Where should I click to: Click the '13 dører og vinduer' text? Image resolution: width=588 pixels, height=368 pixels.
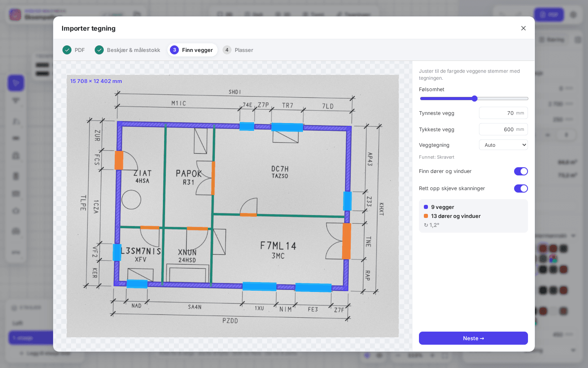click(x=456, y=216)
